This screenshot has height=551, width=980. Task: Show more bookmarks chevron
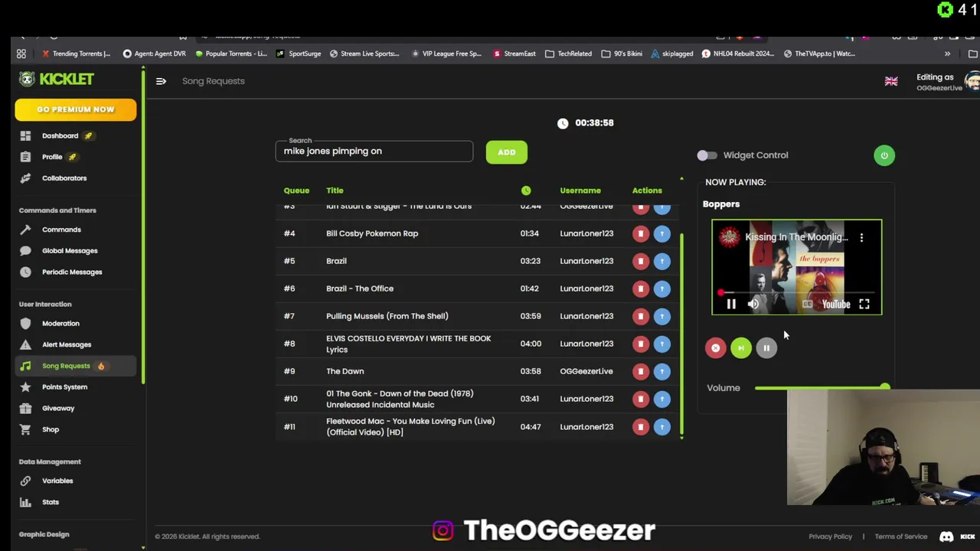click(947, 54)
